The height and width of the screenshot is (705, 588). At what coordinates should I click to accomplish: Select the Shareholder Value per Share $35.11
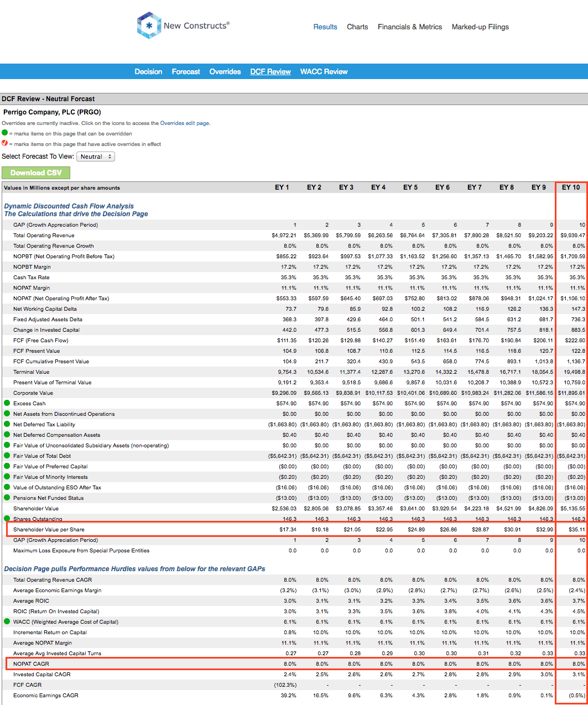tap(577, 530)
